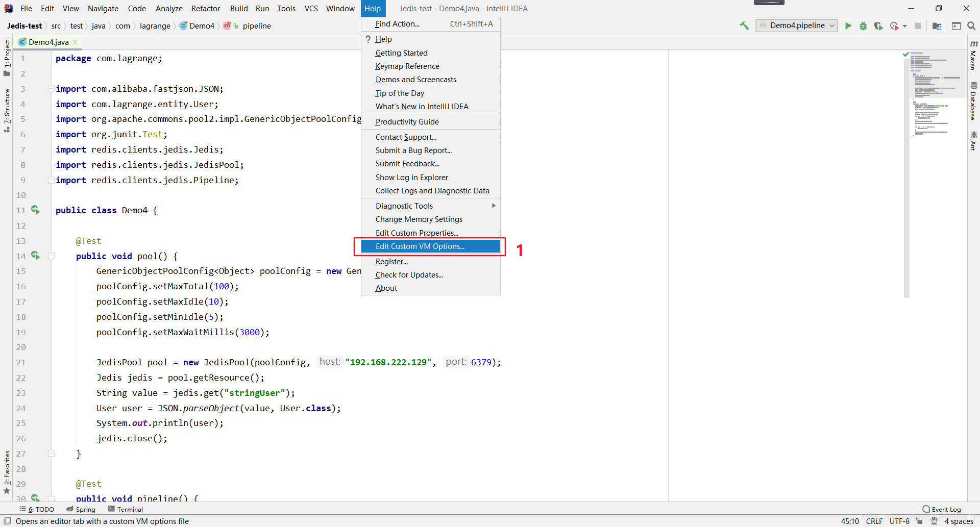The width and height of the screenshot is (980, 527).
Task: Click run gutter icon beside pool() method
Action: coord(35,255)
